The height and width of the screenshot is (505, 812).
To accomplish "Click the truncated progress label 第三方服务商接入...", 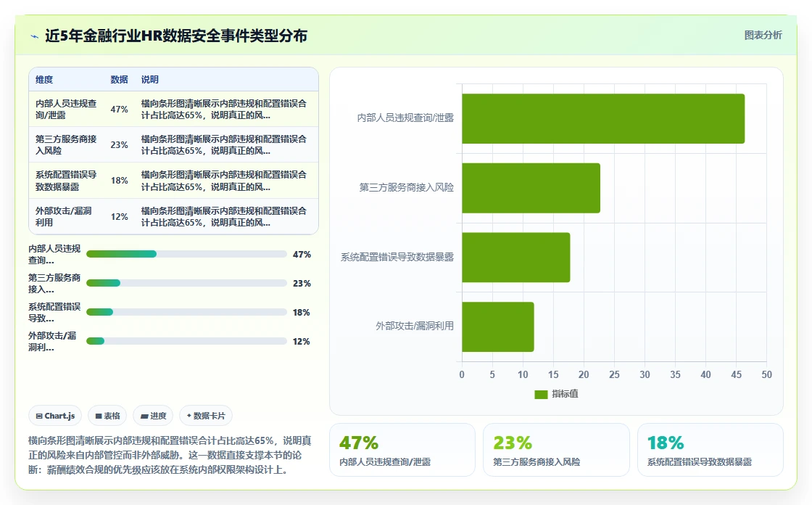I will [54, 283].
